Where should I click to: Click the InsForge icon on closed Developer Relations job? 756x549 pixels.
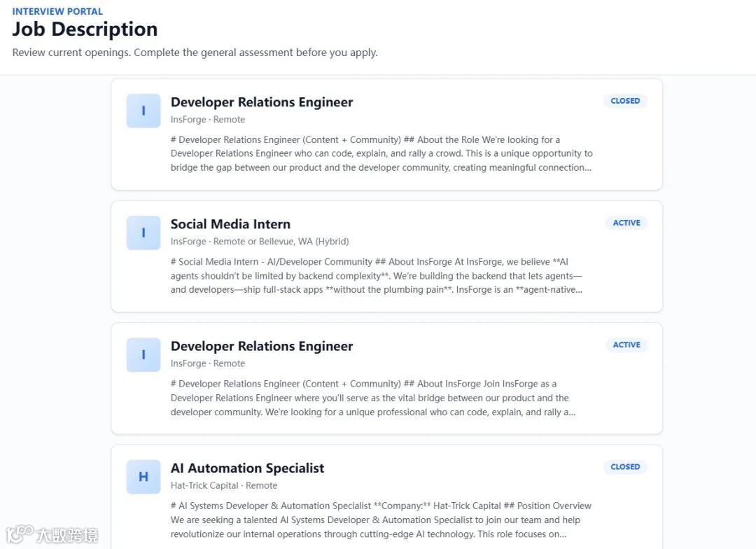coord(143,111)
